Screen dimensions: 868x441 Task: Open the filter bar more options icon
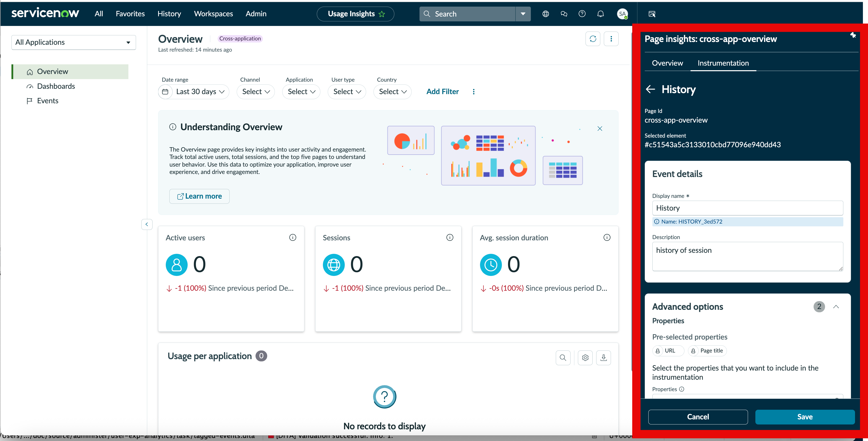click(474, 91)
